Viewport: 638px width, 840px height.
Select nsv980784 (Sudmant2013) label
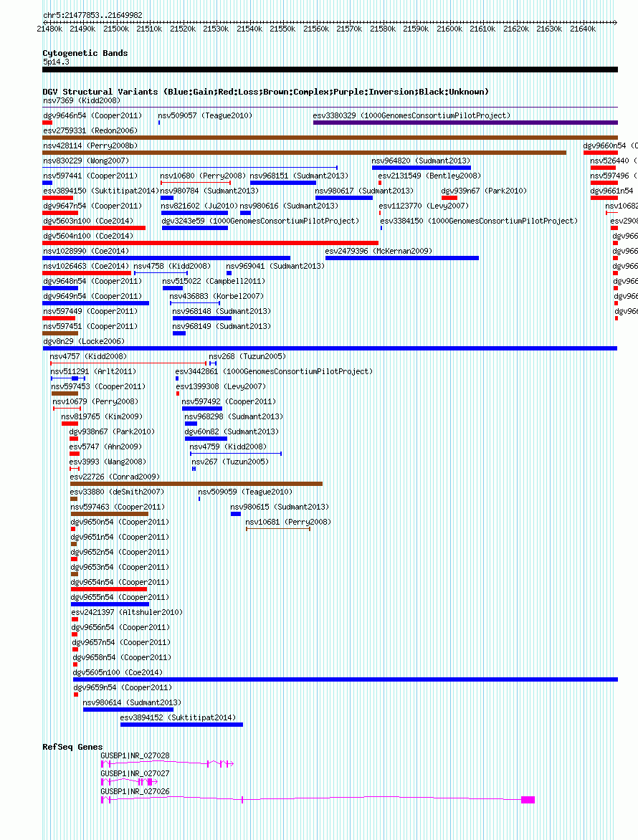(x=209, y=191)
